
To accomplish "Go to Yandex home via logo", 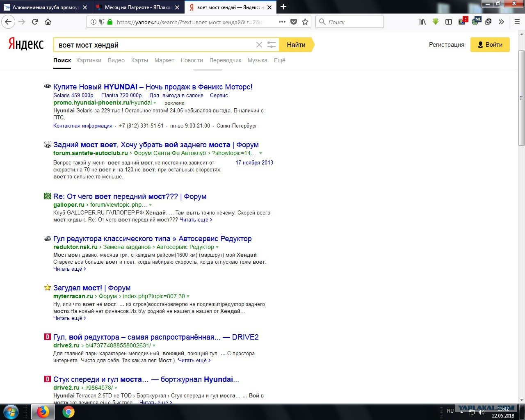I will (x=26, y=44).
